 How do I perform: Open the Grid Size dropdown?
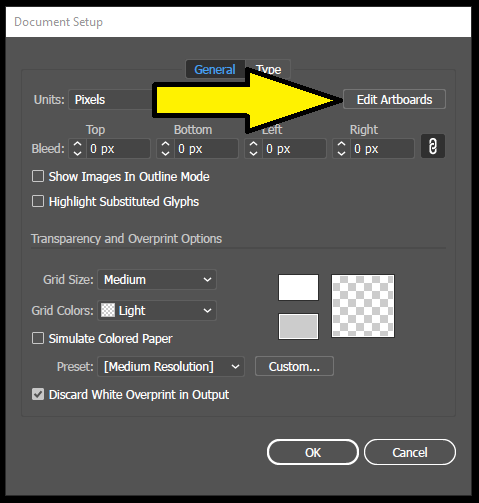157,279
